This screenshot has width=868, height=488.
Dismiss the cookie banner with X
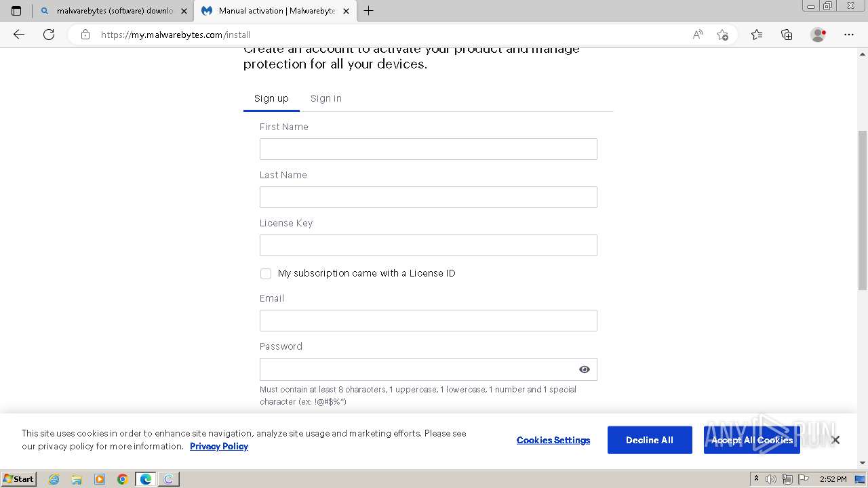pos(835,440)
